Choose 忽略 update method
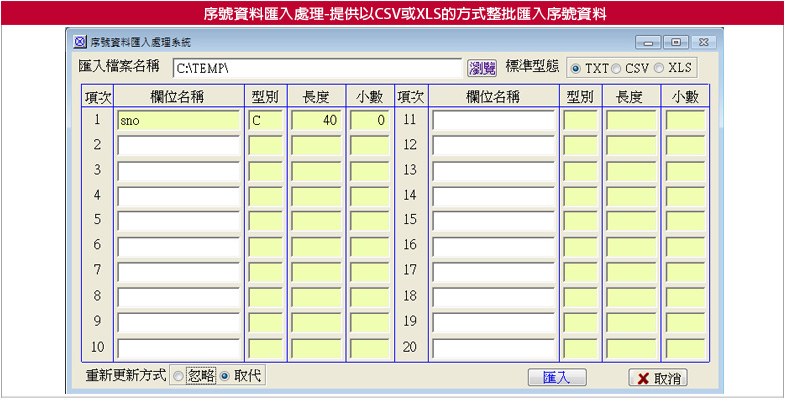 pos(178,377)
